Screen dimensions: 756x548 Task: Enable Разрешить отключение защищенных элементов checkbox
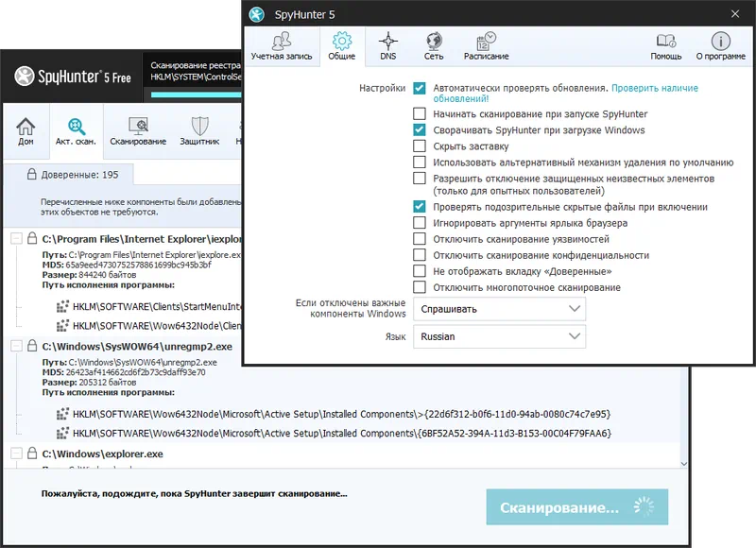pos(420,179)
